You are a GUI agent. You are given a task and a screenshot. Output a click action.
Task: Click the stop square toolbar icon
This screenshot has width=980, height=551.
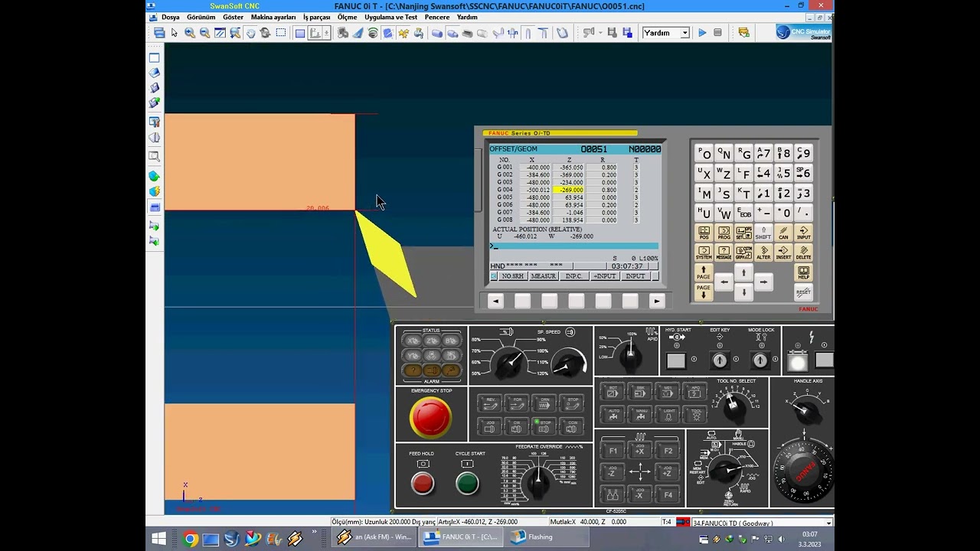coord(717,33)
